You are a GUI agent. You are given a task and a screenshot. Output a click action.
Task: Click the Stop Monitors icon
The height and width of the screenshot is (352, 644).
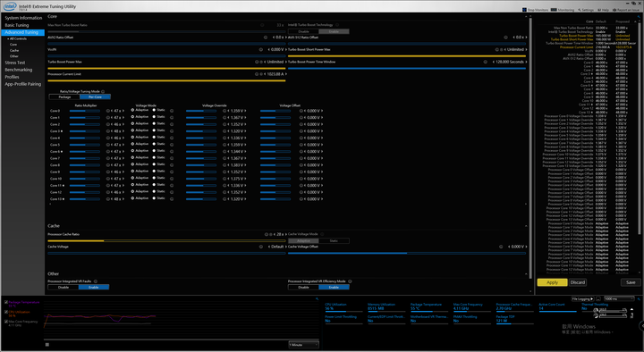tap(524, 10)
